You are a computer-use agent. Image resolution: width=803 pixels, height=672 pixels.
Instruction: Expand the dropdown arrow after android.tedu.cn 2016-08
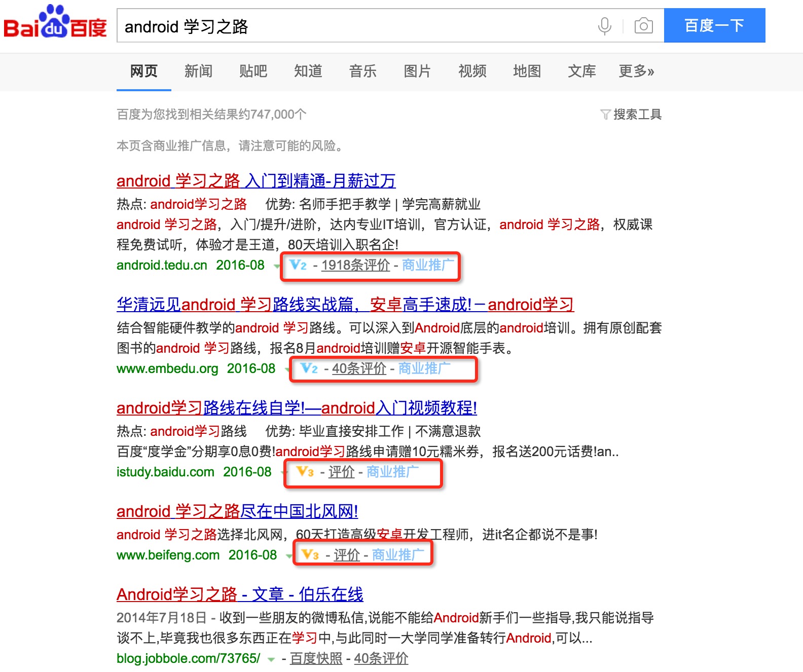tap(277, 267)
